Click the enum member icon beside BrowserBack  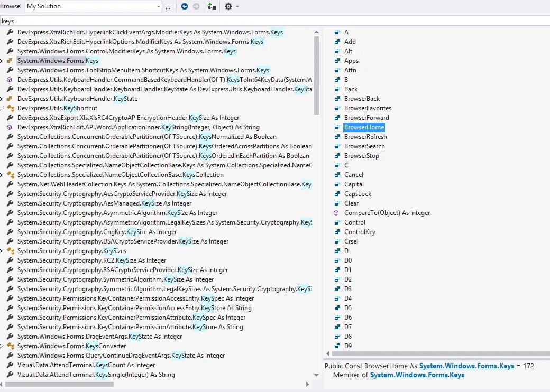337,99
